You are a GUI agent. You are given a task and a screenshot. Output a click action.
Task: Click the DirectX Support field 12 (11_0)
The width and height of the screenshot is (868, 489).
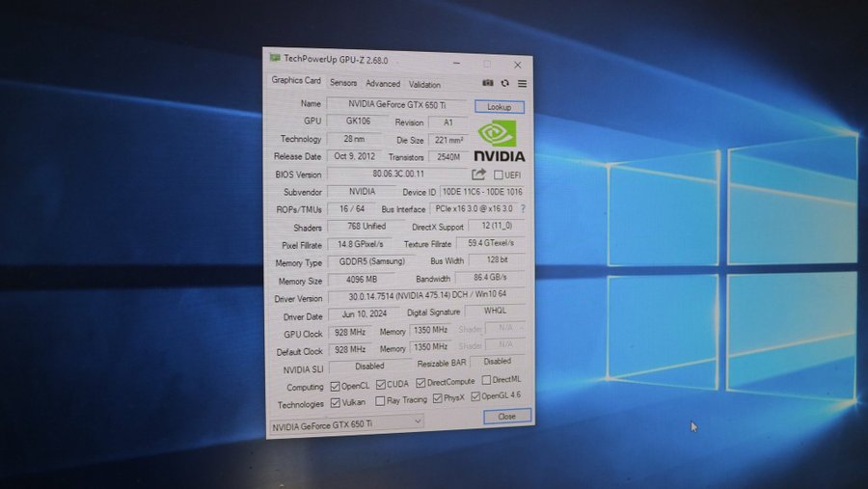[x=497, y=226]
